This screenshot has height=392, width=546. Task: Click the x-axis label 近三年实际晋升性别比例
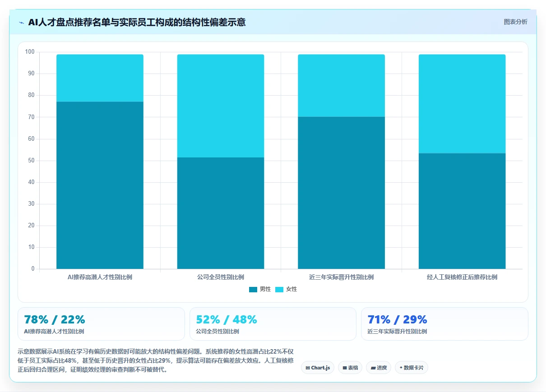tap(341, 277)
